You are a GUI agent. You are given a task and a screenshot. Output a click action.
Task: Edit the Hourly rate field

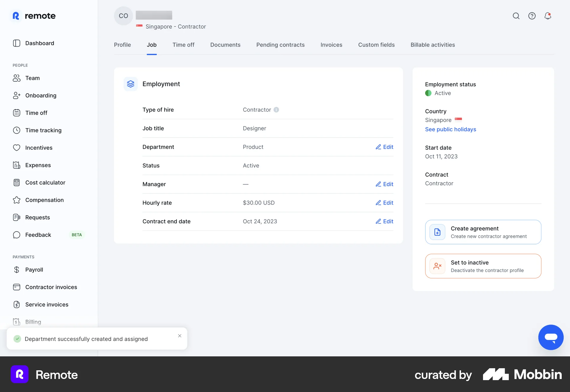click(384, 203)
